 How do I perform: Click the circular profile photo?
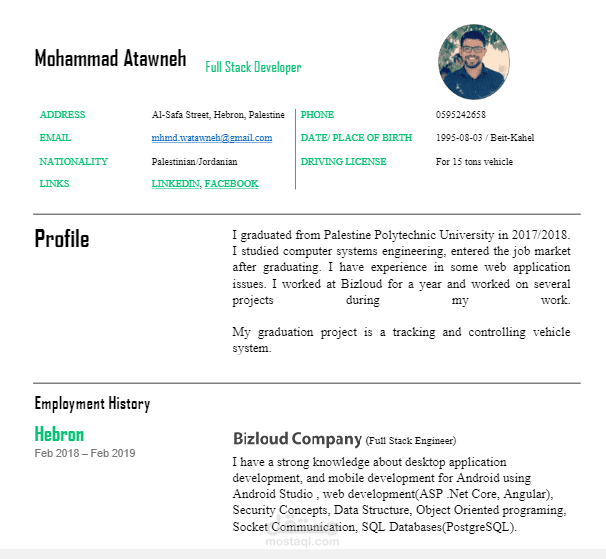click(474, 62)
